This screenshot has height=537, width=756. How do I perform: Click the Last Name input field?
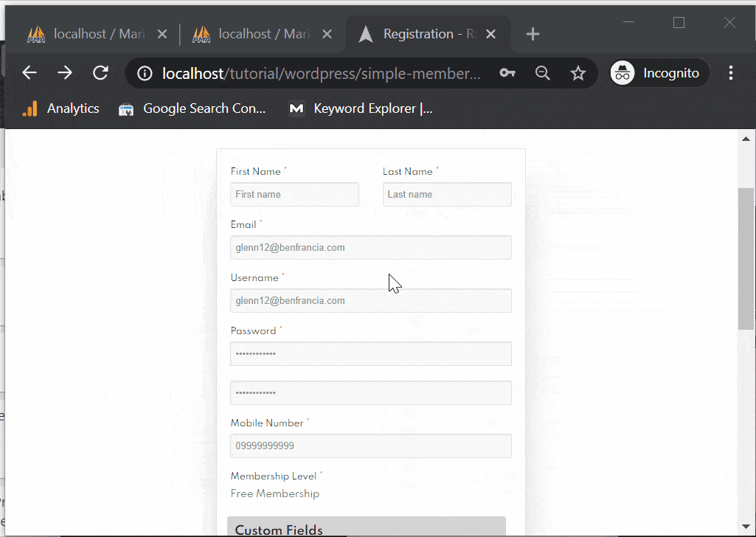446,195
